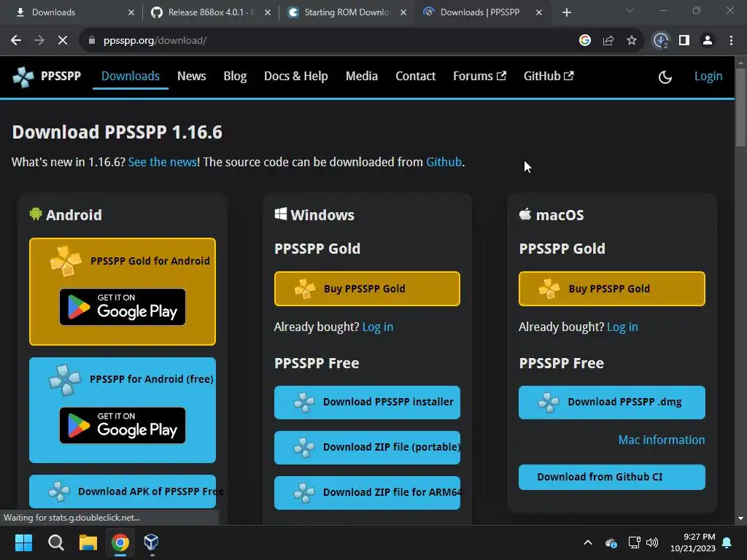Toggle dark mode moon icon
The width and height of the screenshot is (747, 560).
click(x=665, y=77)
